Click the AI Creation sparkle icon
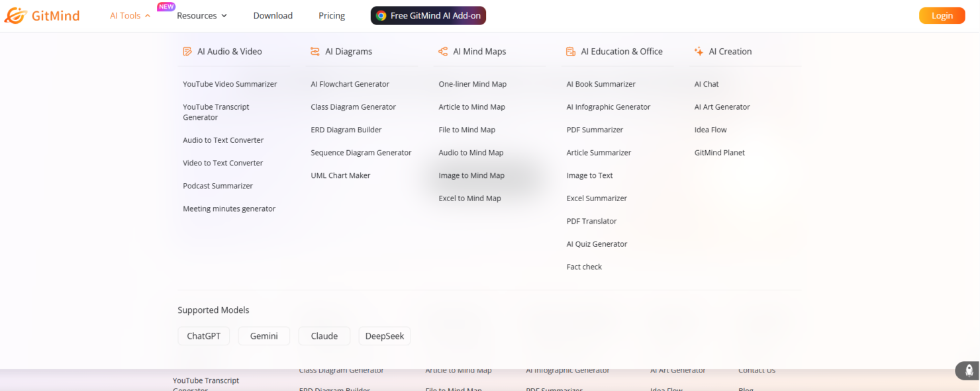 click(x=699, y=52)
